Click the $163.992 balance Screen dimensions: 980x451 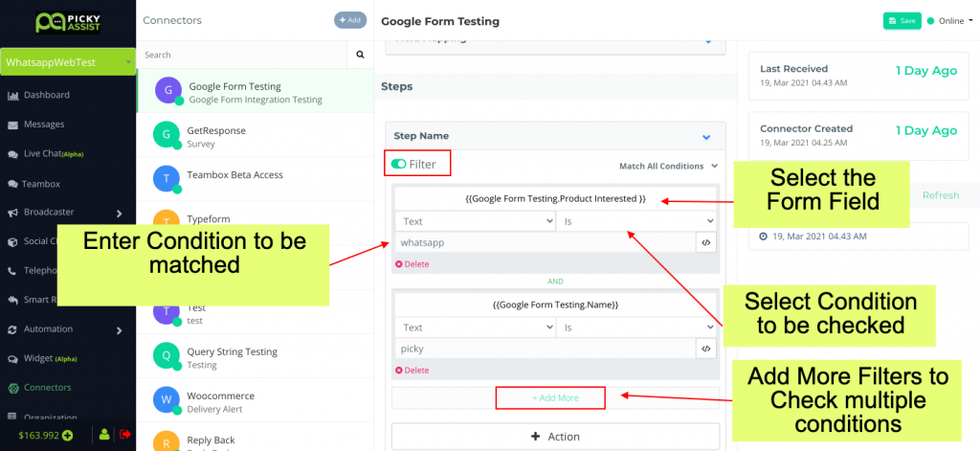point(38,435)
